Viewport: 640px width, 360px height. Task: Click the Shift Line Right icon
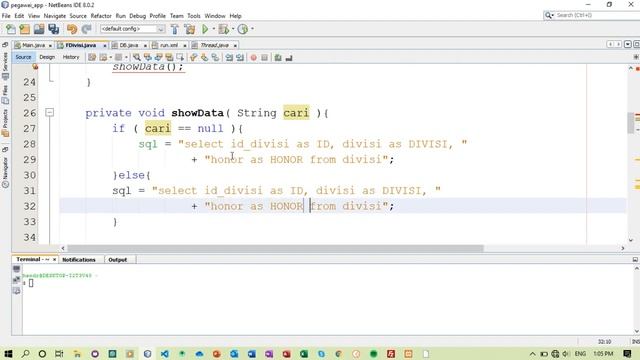240,58
